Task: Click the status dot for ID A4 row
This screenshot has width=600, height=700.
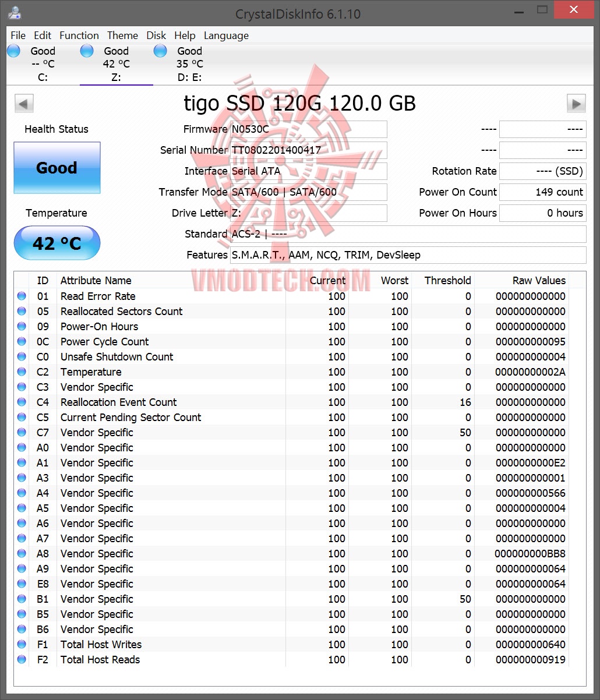Action: pyautogui.click(x=22, y=493)
